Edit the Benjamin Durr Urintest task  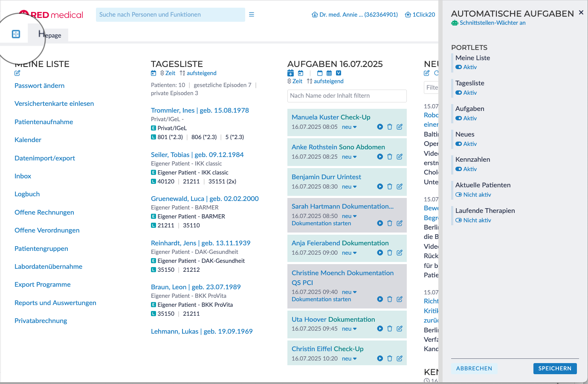pyautogui.click(x=400, y=186)
